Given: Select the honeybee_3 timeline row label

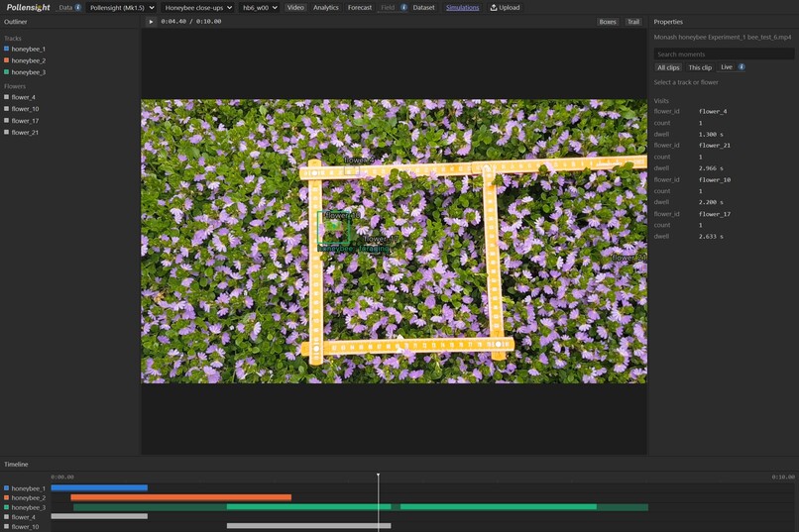Looking at the screenshot, I should [x=28, y=507].
